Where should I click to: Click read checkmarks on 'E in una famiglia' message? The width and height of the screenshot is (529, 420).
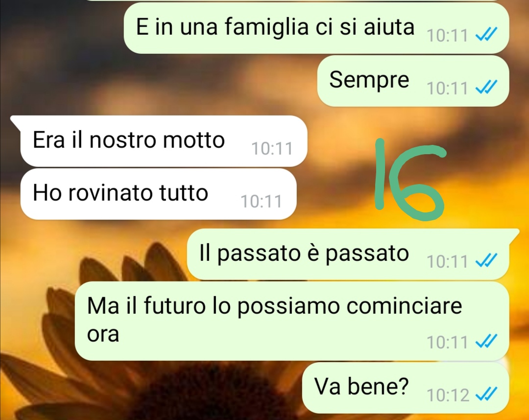(486, 34)
